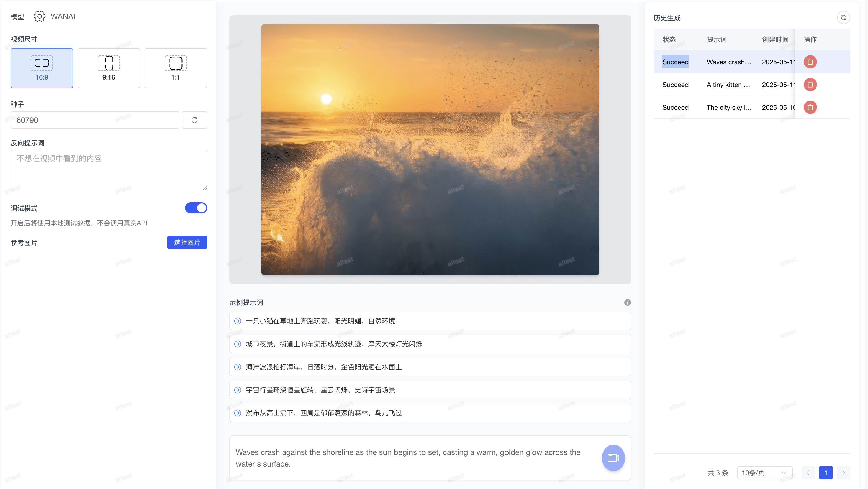
Task: Toggle the debug mode switch off
Action: 196,208
